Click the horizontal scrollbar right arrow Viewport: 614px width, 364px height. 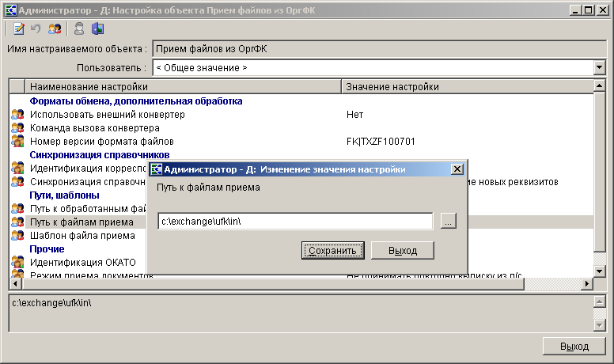point(587,283)
